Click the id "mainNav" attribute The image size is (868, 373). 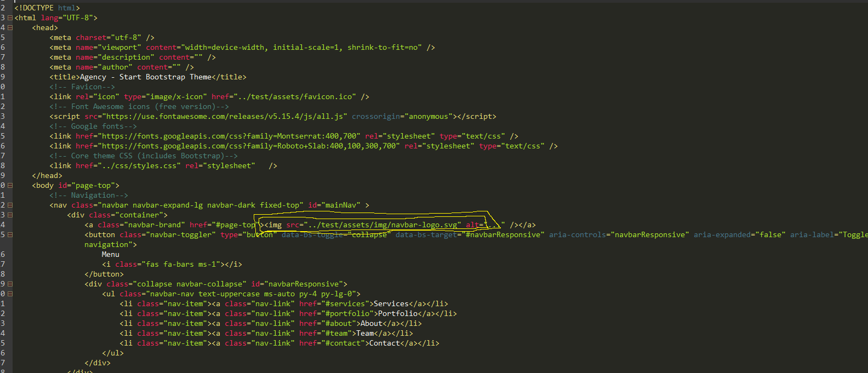(x=334, y=205)
